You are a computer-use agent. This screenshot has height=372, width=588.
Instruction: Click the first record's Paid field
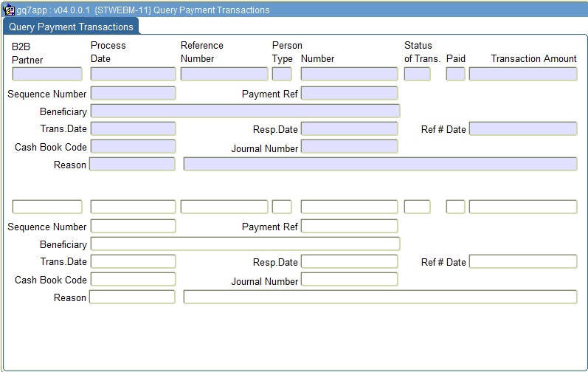point(456,74)
